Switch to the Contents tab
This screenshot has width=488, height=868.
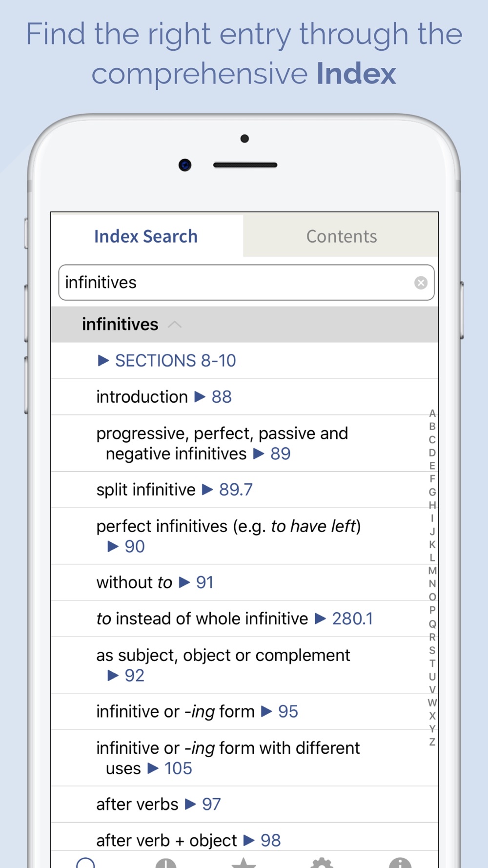[x=341, y=236]
